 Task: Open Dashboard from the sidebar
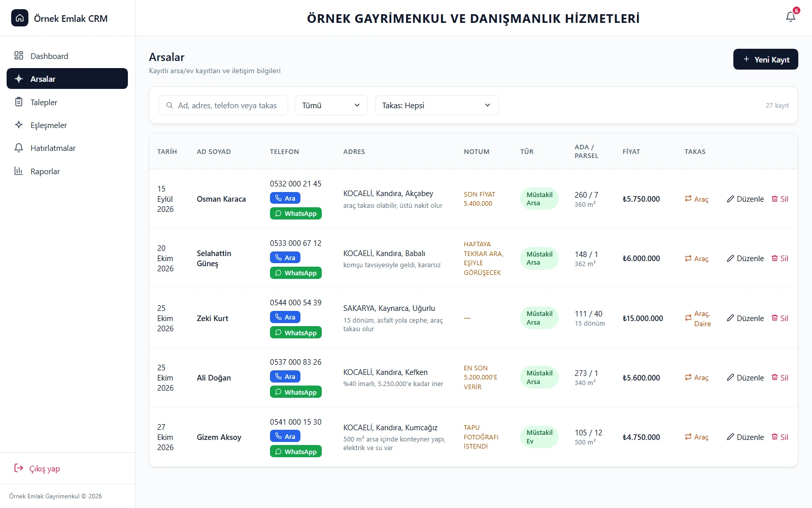[67, 56]
